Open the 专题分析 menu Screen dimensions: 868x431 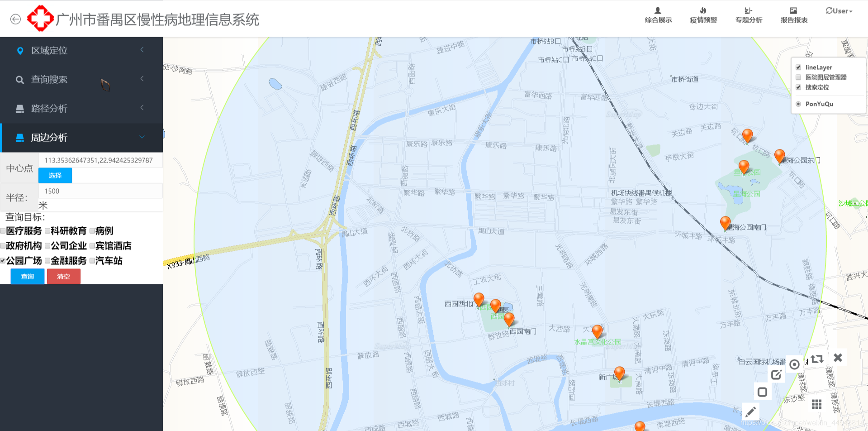749,15
